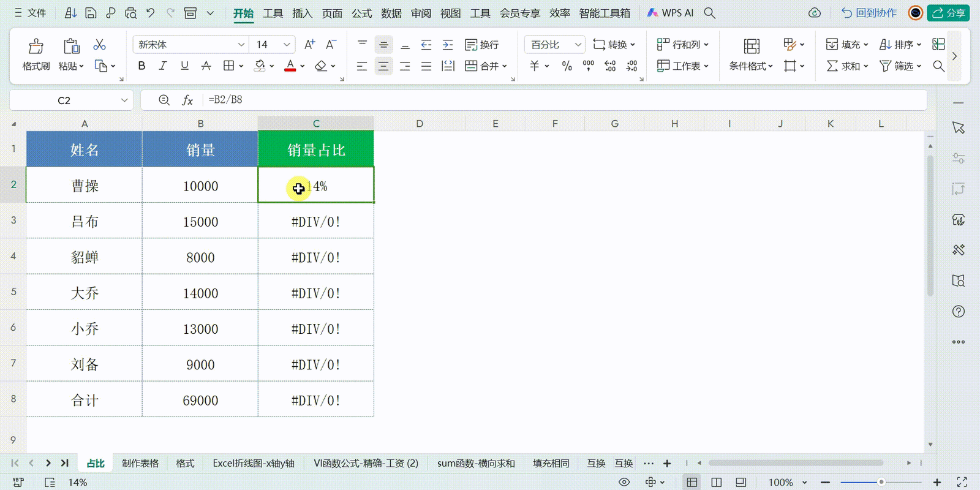
Task: Click the Sum (求和) button
Action: [847, 66]
